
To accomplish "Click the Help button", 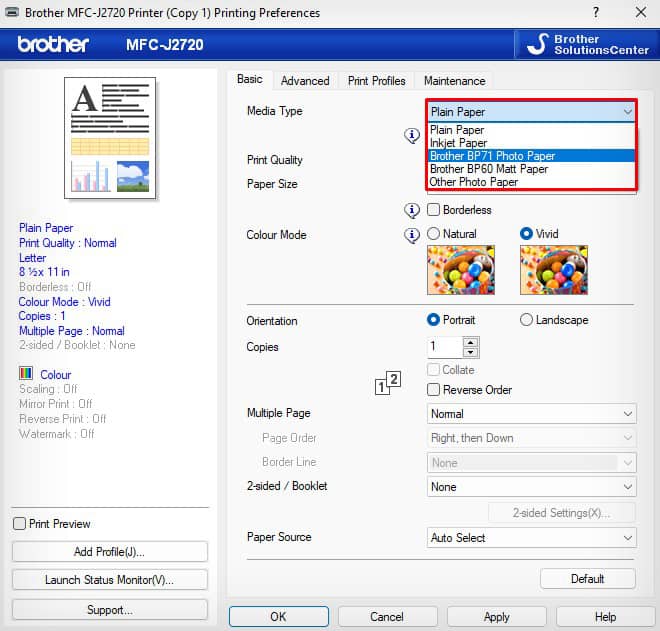I will point(605,616).
